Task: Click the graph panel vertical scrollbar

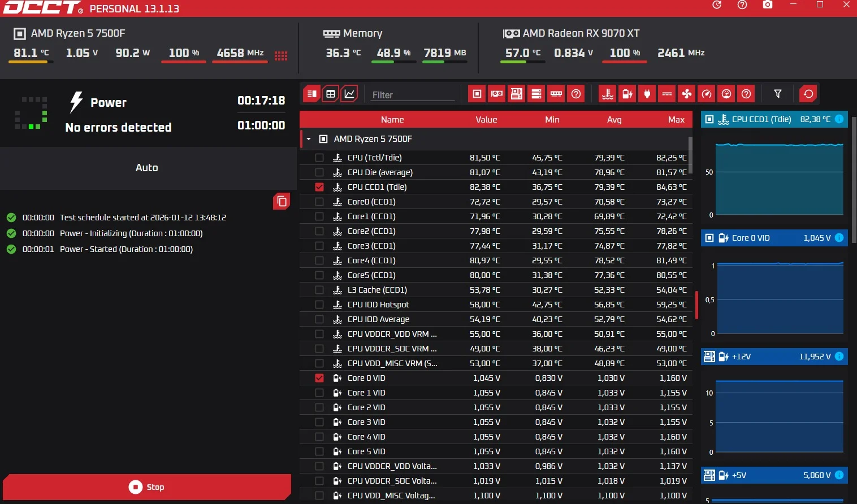Action: [x=854, y=180]
